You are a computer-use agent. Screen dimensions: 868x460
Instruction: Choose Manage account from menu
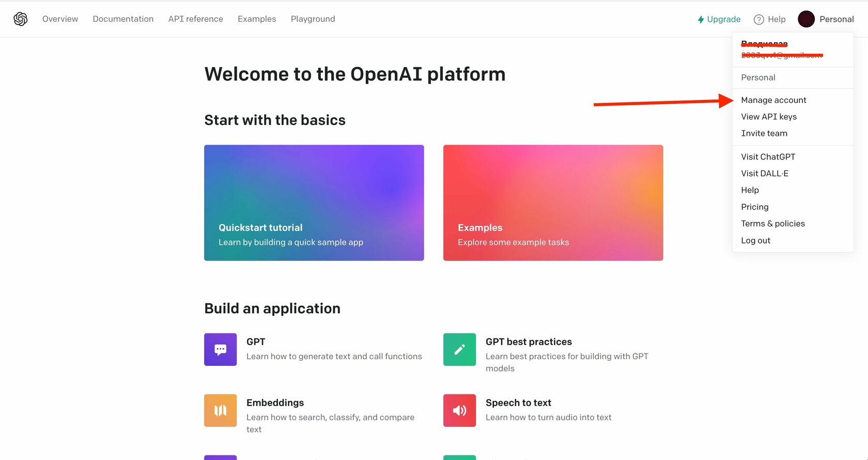[x=773, y=100]
